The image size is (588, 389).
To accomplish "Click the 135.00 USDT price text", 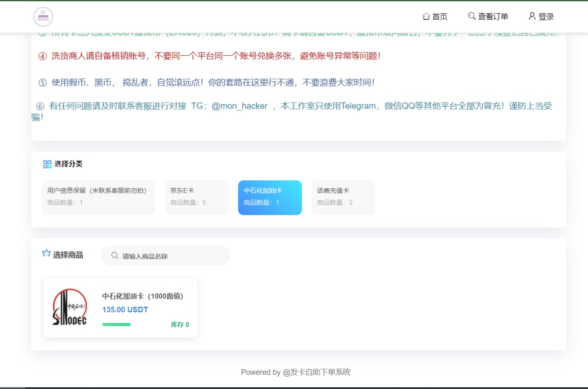I will (x=124, y=310).
